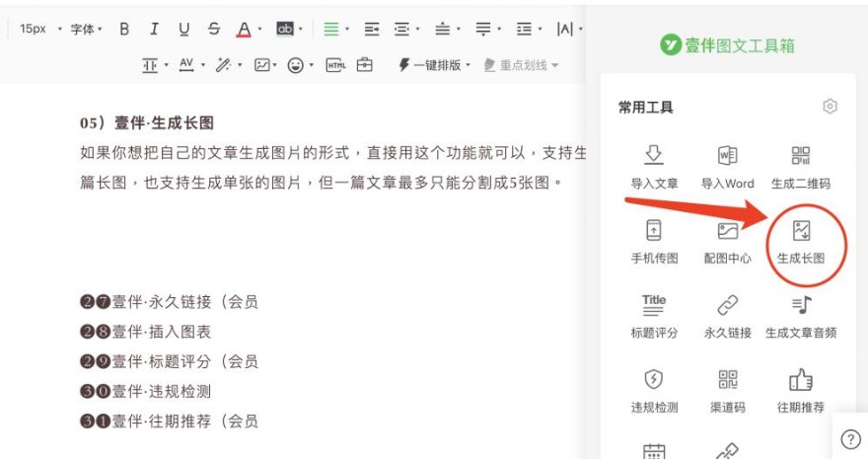Open 渠道码 channel code tool
The width and height of the screenshot is (868, 460).
[727, 391]
